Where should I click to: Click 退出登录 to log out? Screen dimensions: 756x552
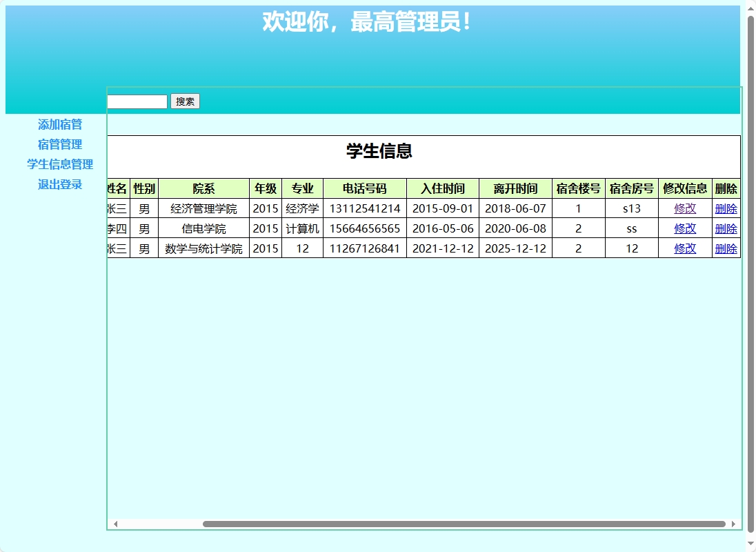[59, 184]
